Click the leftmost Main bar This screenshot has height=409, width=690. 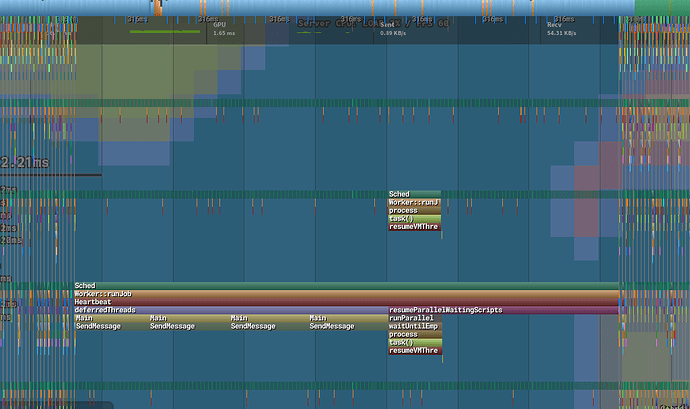click(111, 318)
